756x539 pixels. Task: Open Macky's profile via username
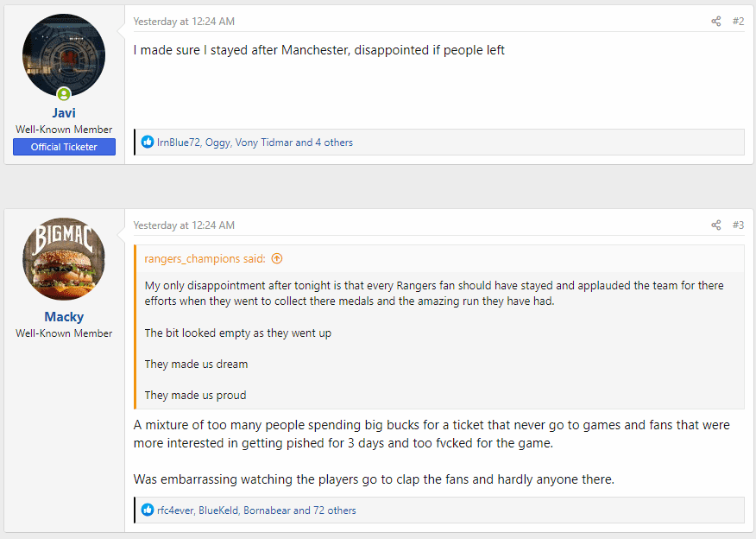click(64, 317)
